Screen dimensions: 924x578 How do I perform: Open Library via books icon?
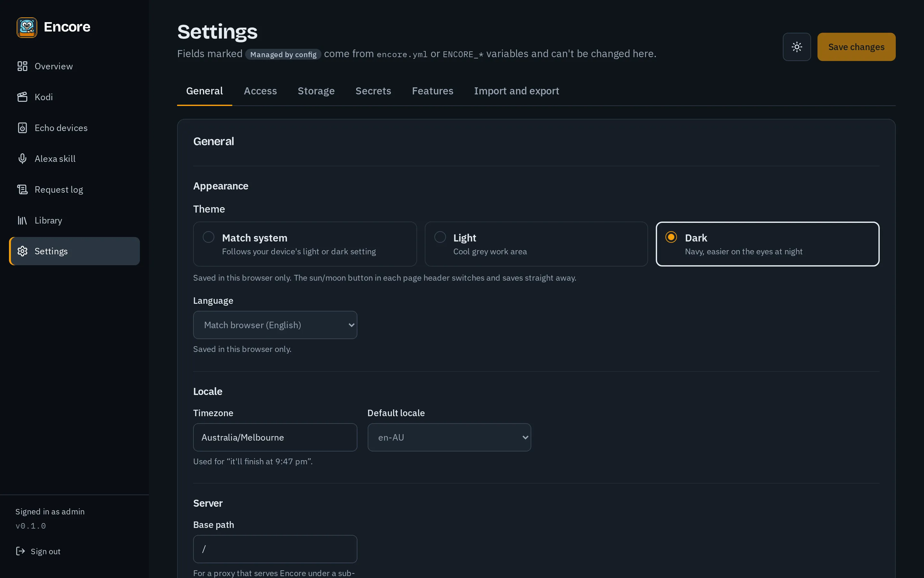point(22,220)
